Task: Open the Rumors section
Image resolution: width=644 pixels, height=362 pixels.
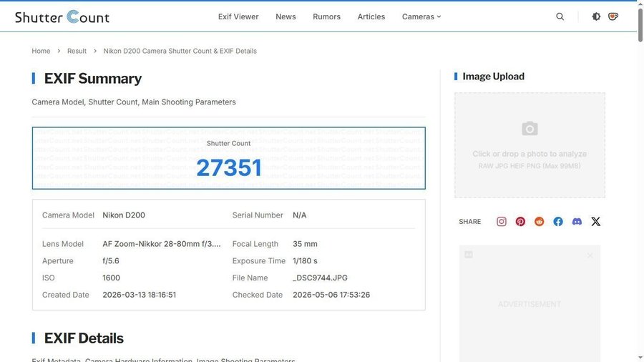Action: point(326,17)
